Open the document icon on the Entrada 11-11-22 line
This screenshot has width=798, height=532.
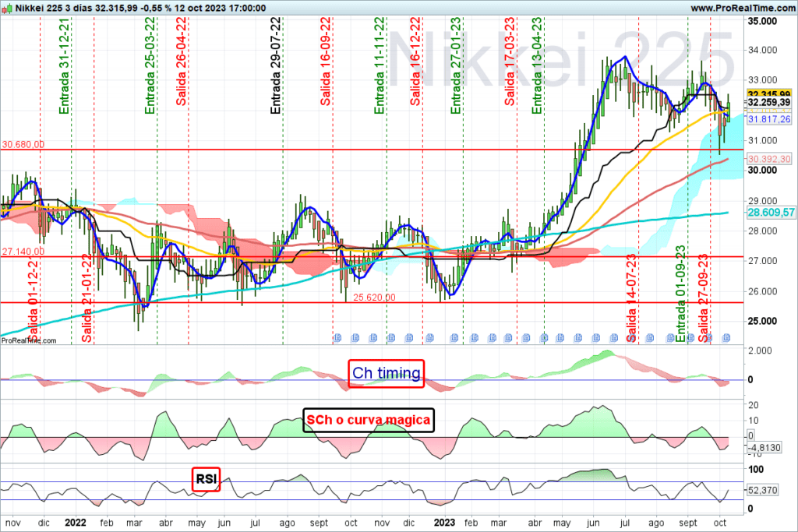coord(391,338)
